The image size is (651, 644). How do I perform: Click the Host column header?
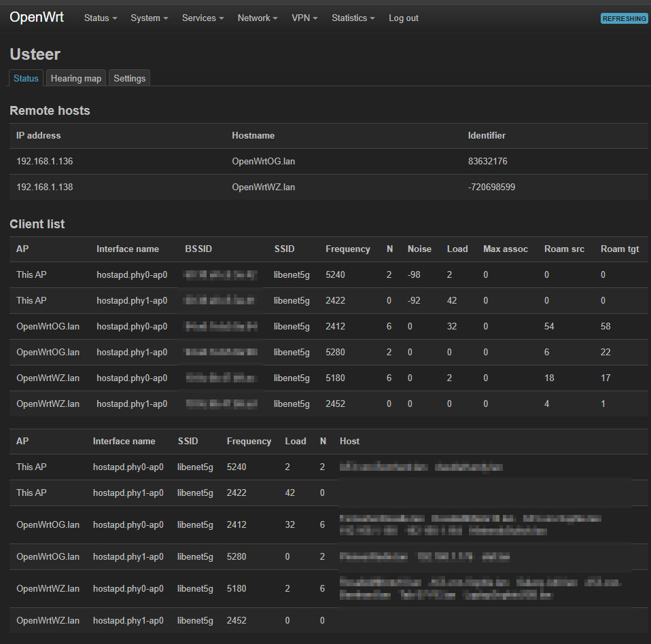point(349,441)
